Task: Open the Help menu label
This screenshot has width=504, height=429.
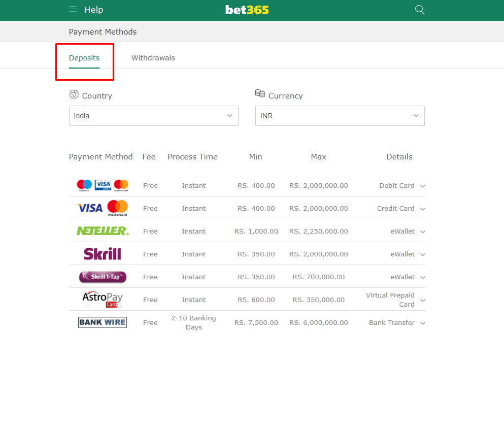Action: pos(93,10)
